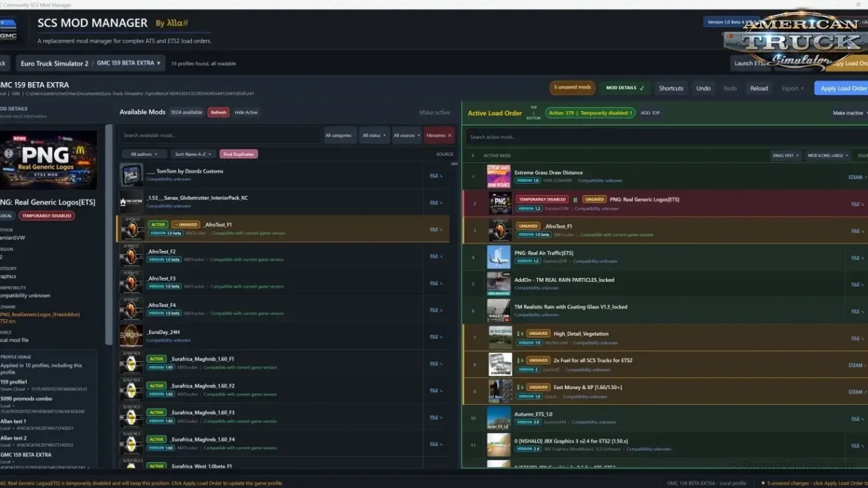The image size is (868, 488).
Task: Select the 5090 promods combo profile entry
Action: click(x=45, y=405)
